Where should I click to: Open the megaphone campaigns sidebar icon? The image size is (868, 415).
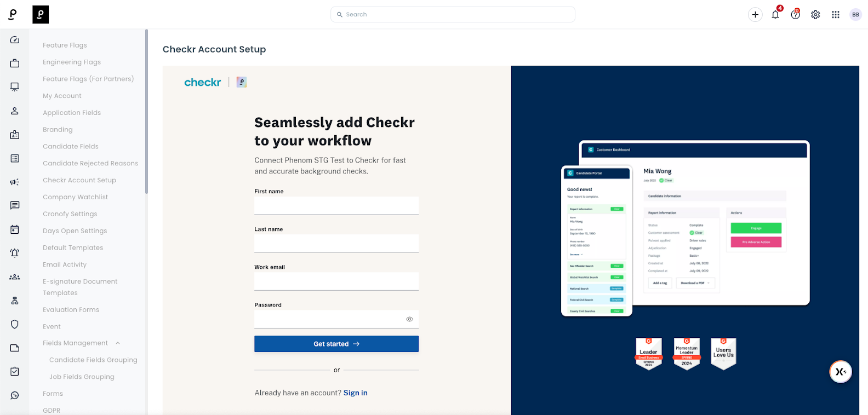click(x=15, y=182)
